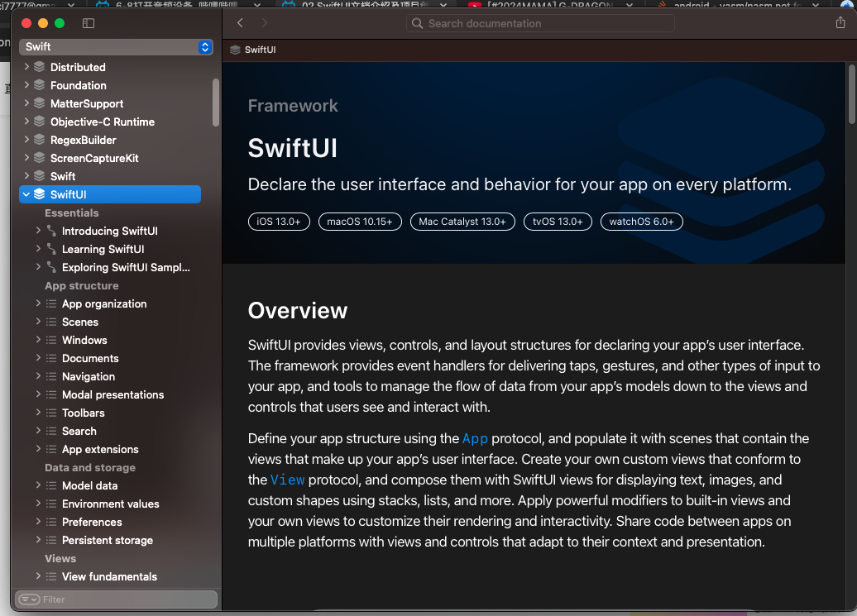This screenshot has height=616, width=857.
Task: Click the Navigation list icon
Action: [51, 376]
